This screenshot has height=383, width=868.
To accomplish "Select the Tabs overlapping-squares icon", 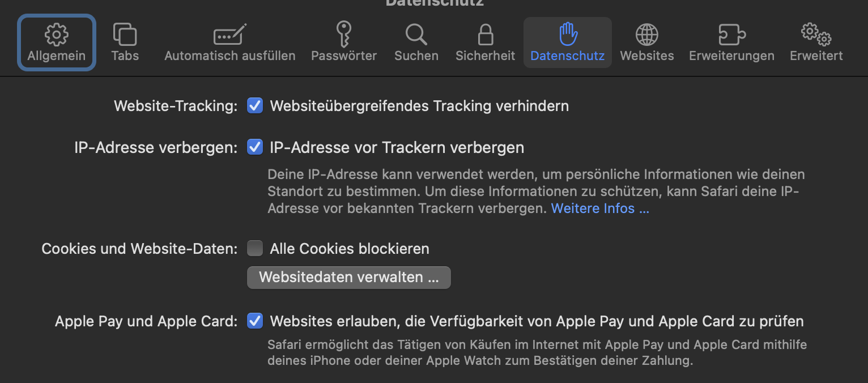I will click(125, 35).
